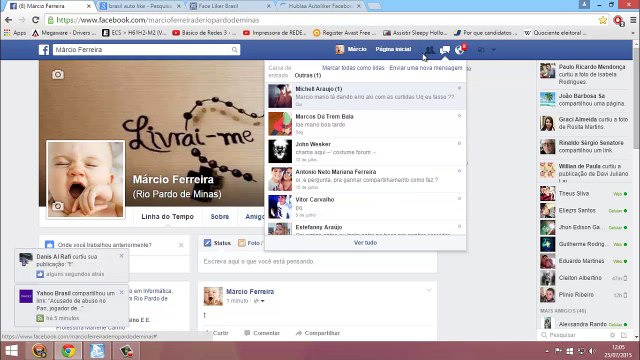Show hidden taskbar tray icons arrow
640x360 pixels.
click(x=547, y=351)
